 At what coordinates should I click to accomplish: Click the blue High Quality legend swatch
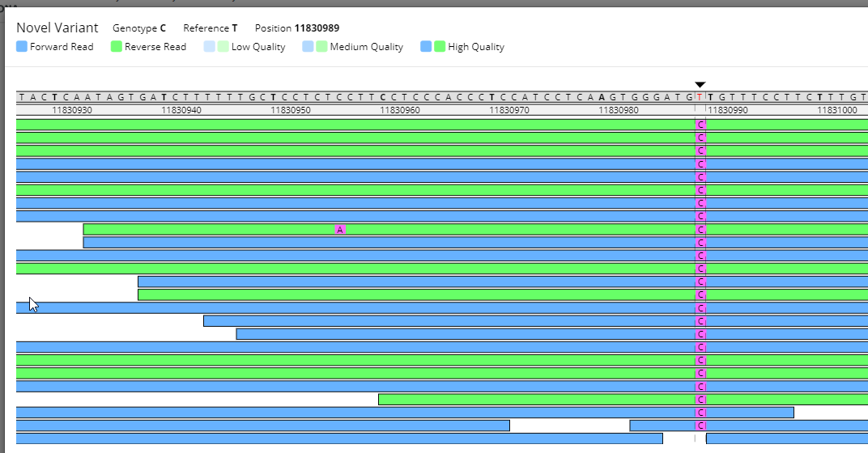tap(426, 47)
